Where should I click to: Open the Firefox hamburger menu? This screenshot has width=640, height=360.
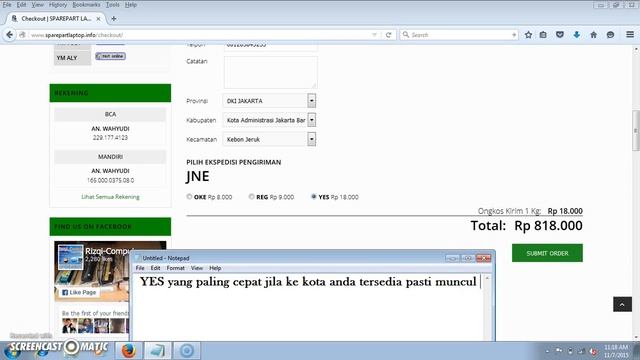coord(630,35)
